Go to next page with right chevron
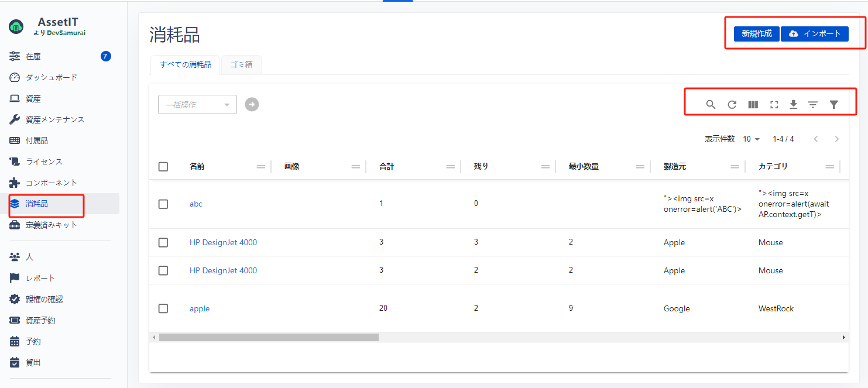 (x=836, y=139)
